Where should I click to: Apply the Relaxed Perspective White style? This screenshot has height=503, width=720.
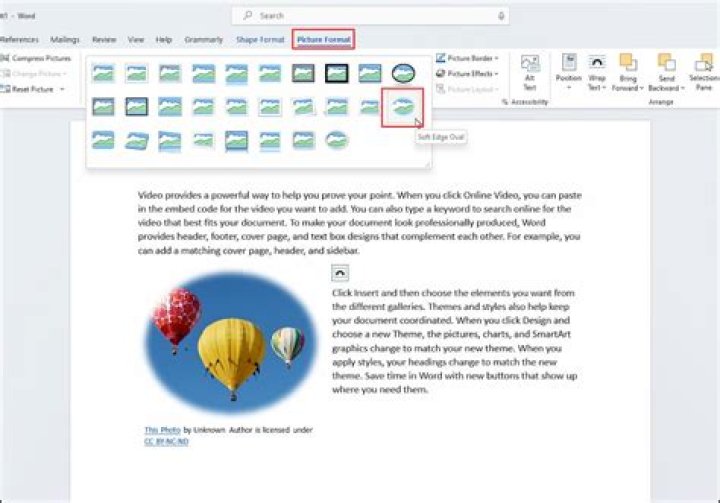tap(370, 107)
